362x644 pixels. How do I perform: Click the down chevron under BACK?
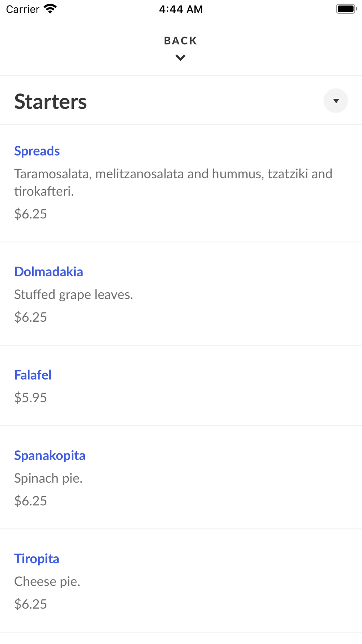(x=180, y=58)
